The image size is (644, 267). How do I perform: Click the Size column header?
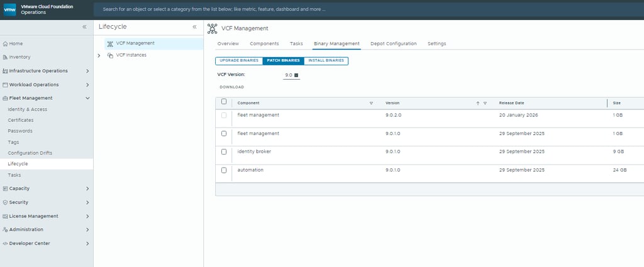[x=616, y=104]
